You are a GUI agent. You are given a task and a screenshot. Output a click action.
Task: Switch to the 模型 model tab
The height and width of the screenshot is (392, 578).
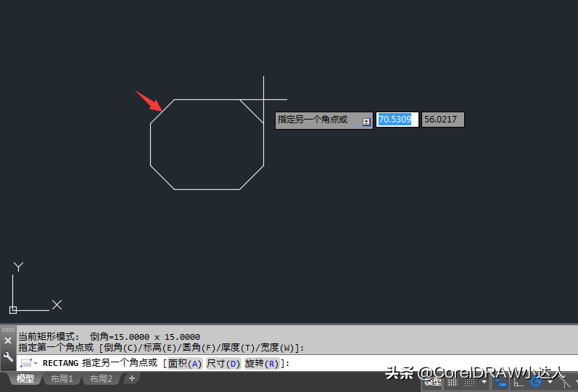click(x=25, y=379)
